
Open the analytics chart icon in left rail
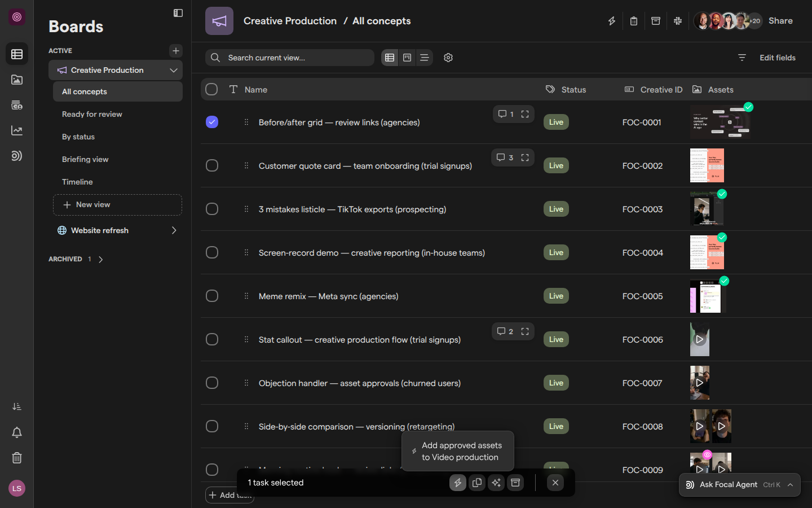(x=17, y=130)
